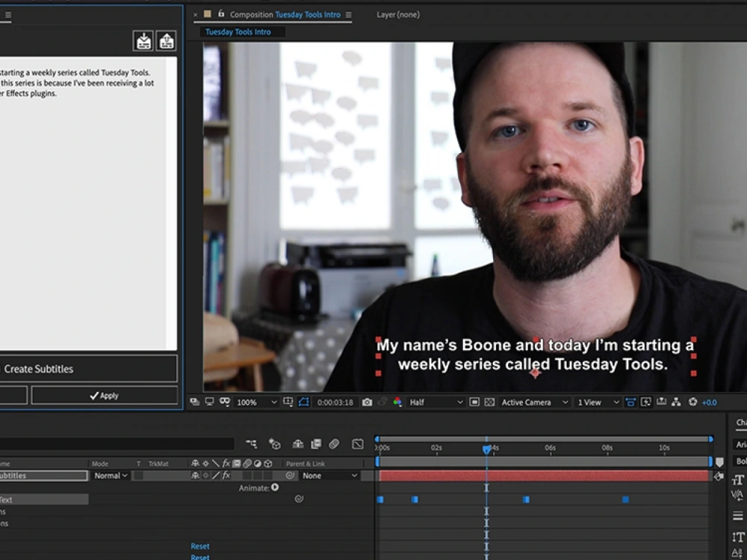Image resolution: width=747 pixels, height=560 pixels.
Task: Take a snapshot with the camera icon
Action: pos(367,402)
